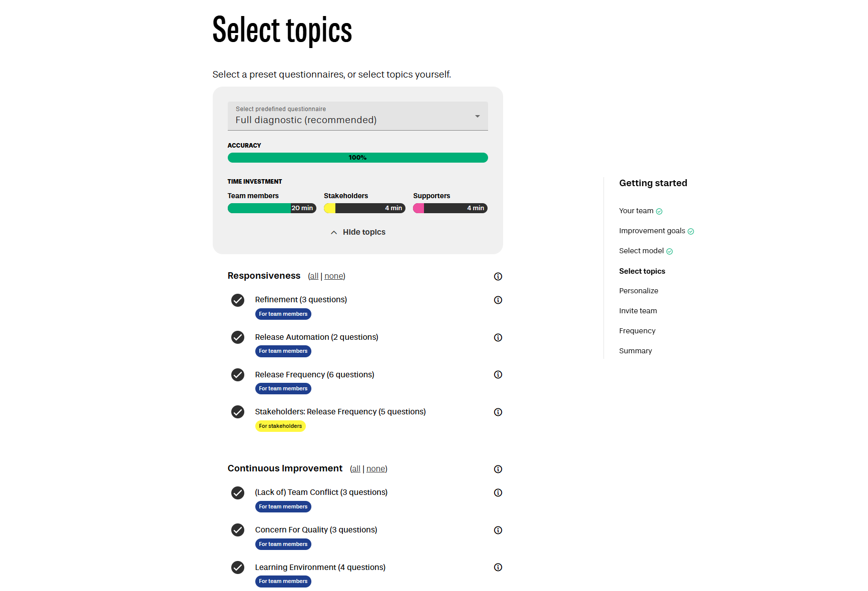Toggle Release Automation checkbox off
This screenshot has height=591, width=868.
pyautogui.click(x=238, y=337)
